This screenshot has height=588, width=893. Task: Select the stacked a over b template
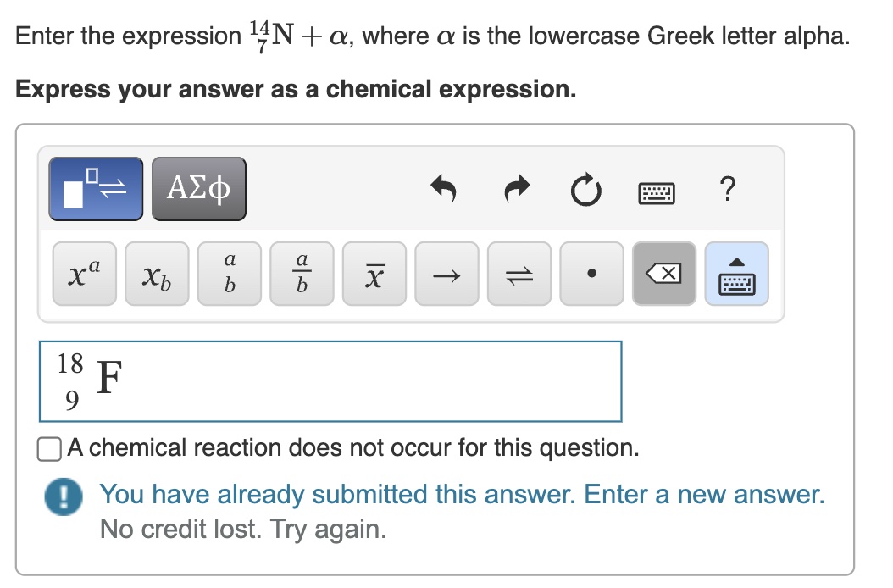point(227,273)
